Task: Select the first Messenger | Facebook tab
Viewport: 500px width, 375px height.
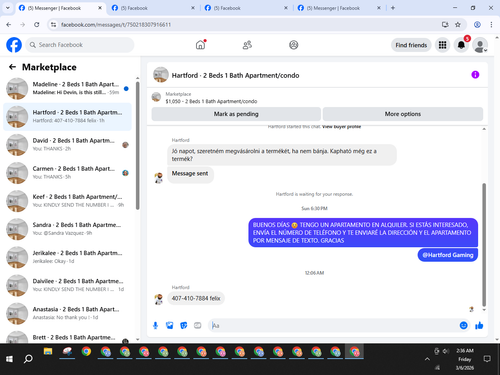Action: click(x=60, y=8)
